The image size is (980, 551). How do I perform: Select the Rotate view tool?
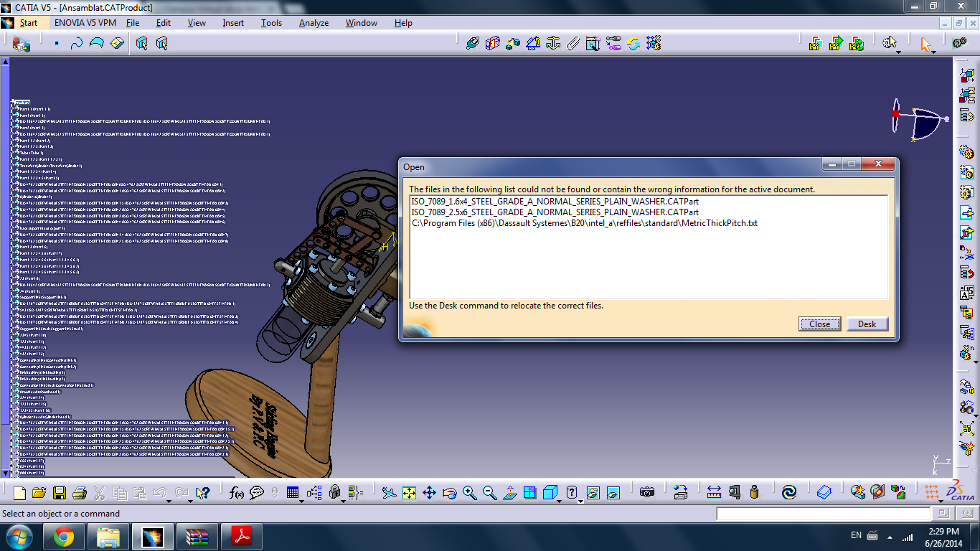450,493
